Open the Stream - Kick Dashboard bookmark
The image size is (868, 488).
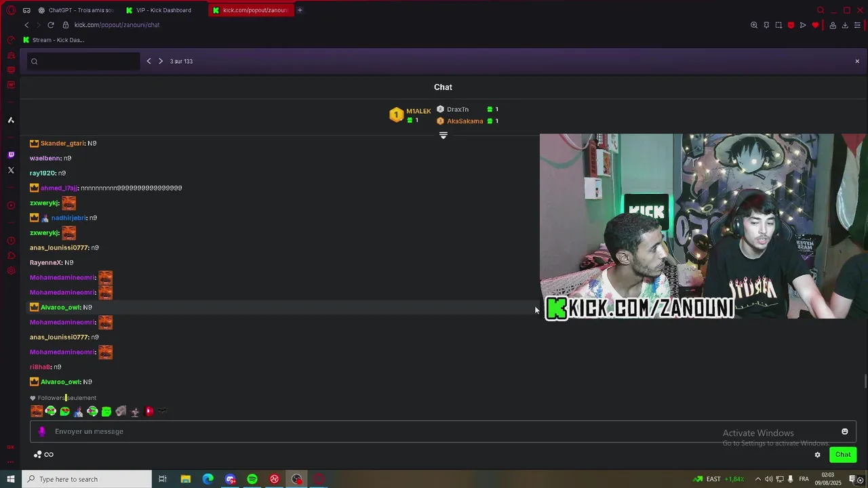click(54, 40)
